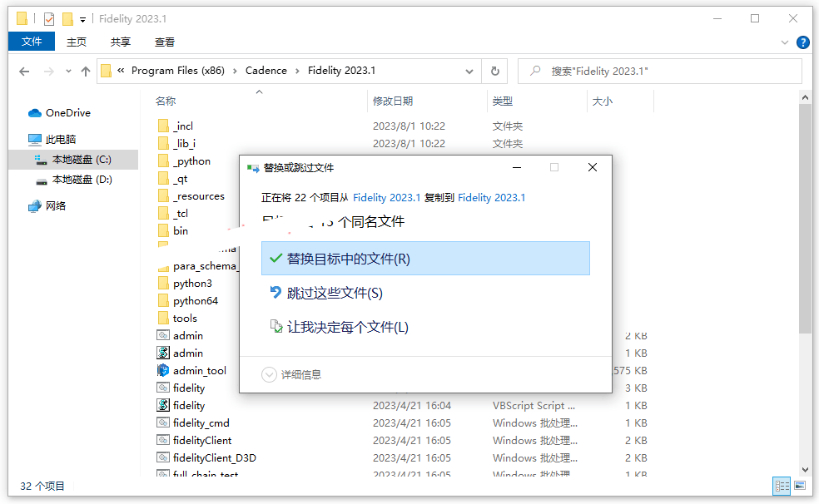Viewport: 819px width, 504px height.
Task: Click the destination Fidelity 2023.1 link in dialog
Action: pos(492,198)
